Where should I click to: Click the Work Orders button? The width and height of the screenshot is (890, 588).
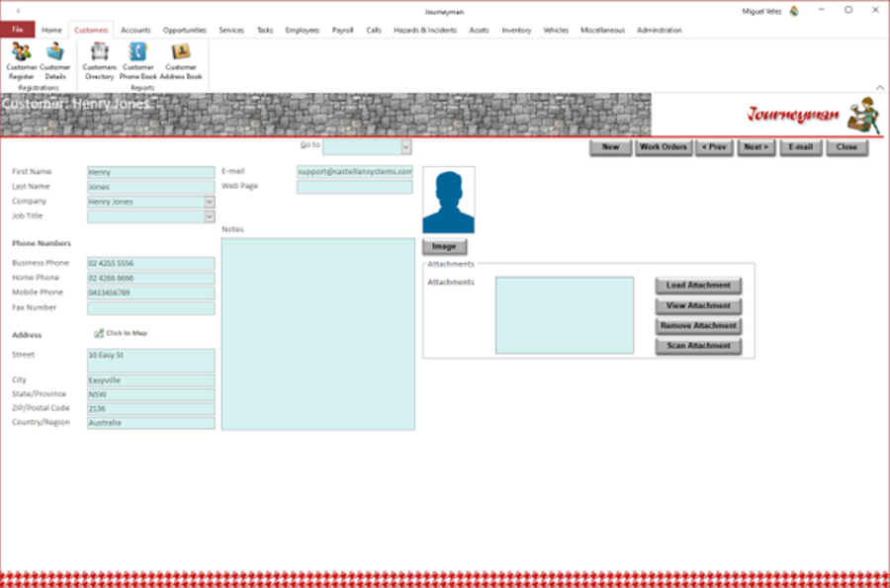[x=663, y=147]
